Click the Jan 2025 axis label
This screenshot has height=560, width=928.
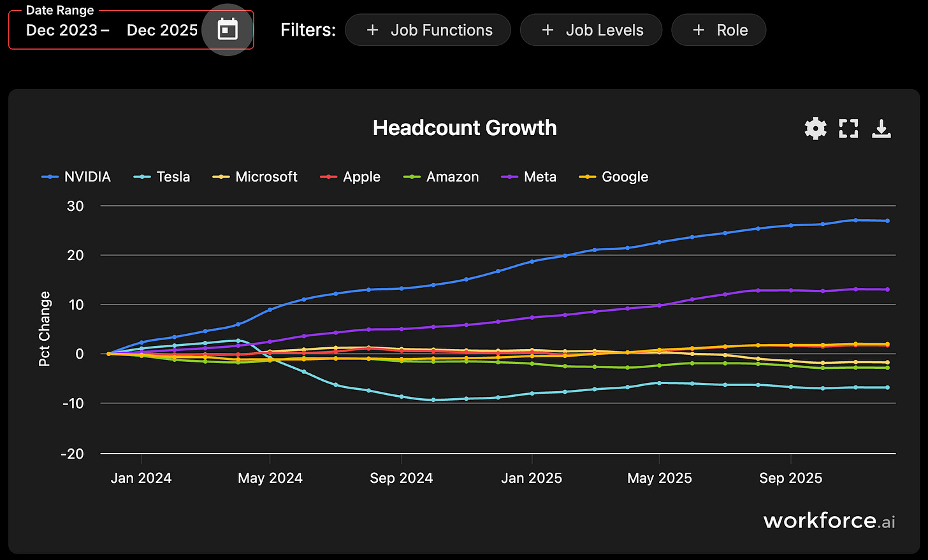(x=532, y=478)
